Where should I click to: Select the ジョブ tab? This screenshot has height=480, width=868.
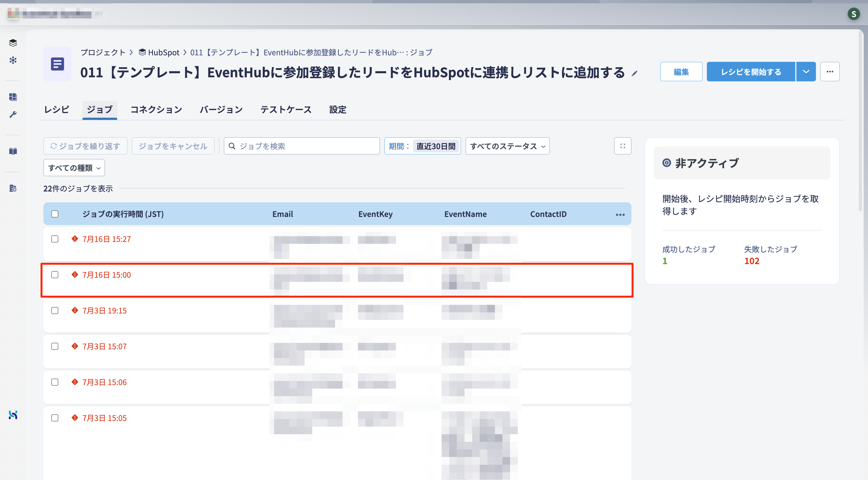(100, 110)
